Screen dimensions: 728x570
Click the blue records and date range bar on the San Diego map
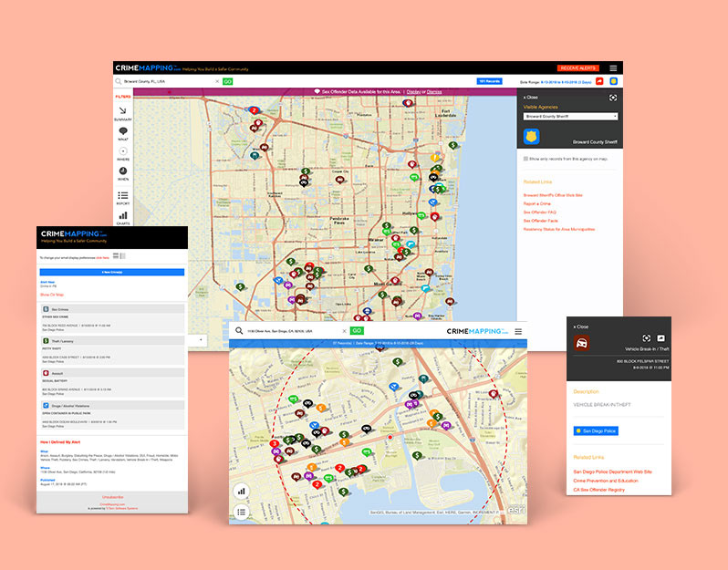tap(378, 344)
